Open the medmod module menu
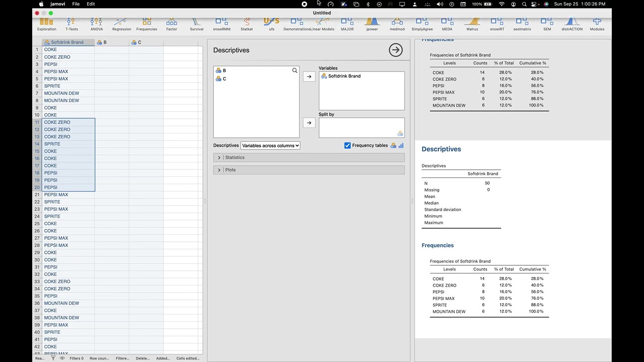The width and height of the screenshot is (644, 362). [397, 25]
